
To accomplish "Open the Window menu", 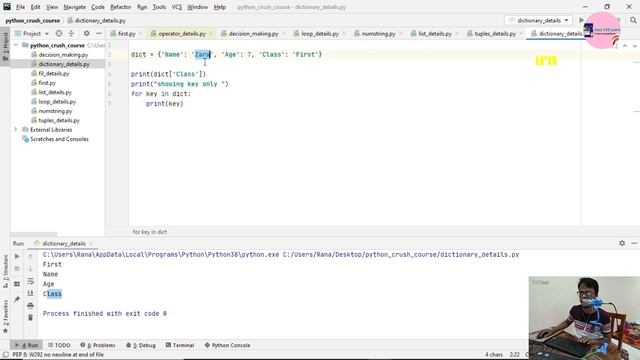I will click(x=198, y=7).
